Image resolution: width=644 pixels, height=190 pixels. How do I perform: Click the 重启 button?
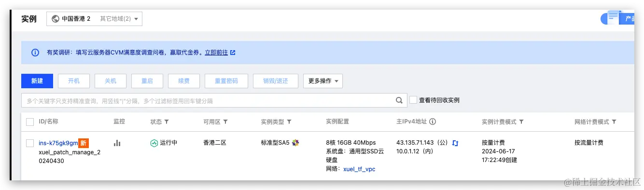point(147,81)
